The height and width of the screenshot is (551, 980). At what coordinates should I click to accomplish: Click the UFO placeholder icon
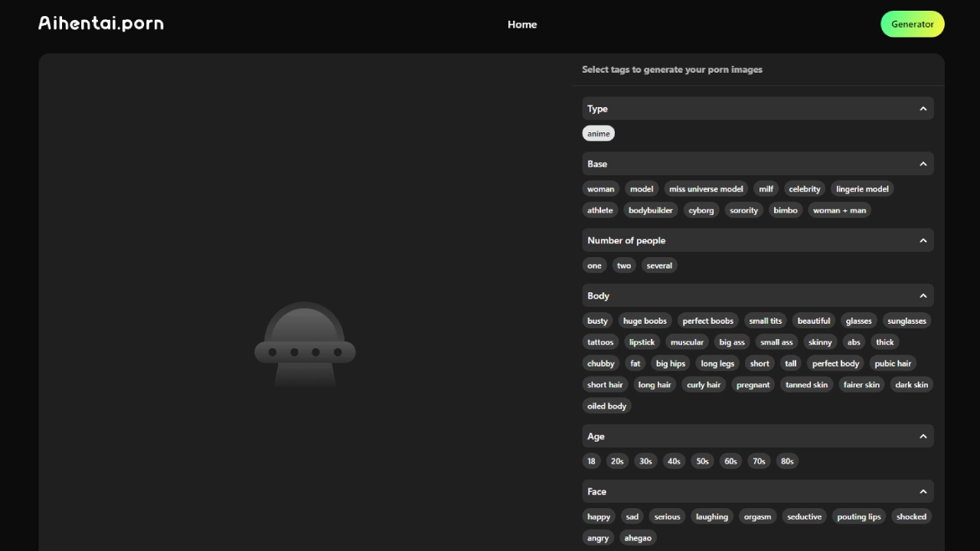coord(305,344)
